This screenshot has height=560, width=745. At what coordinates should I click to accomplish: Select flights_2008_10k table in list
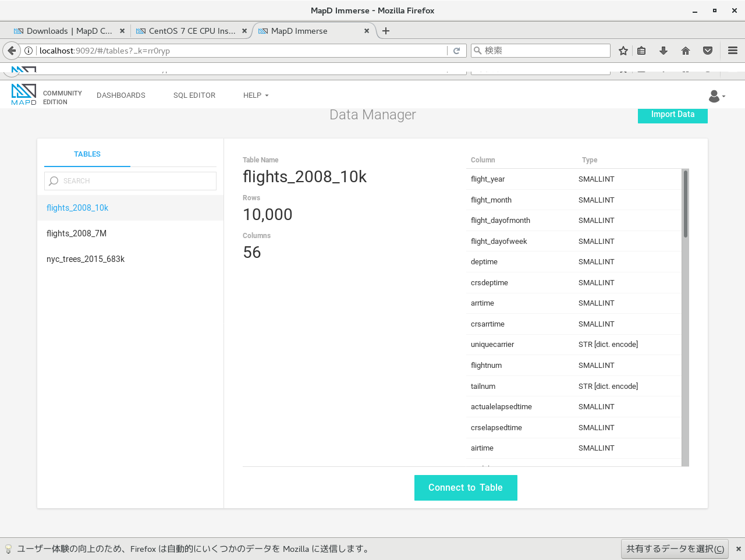130,208
